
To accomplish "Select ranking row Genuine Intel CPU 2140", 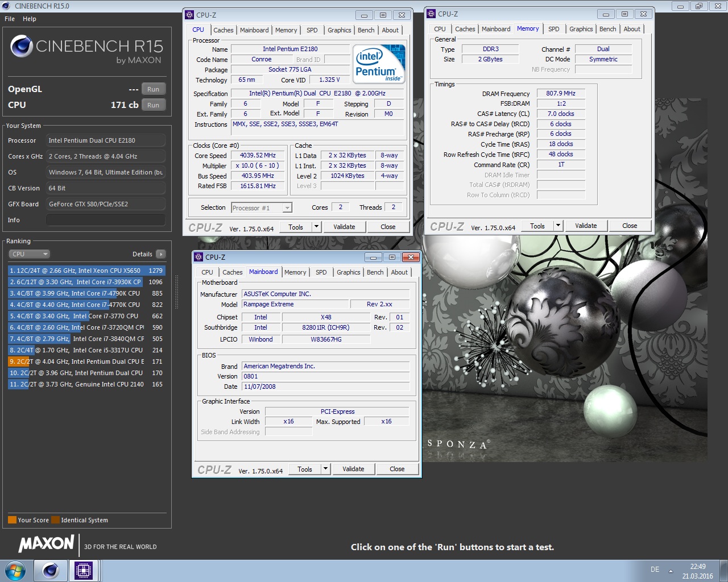I will tap(86, 384).
